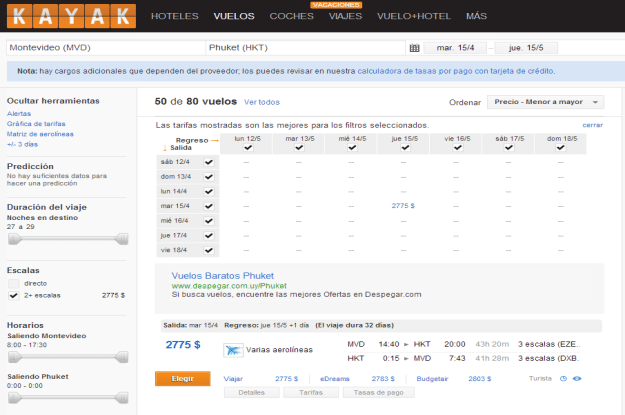Click the Montevideo (MVD) origin field
The image size is (625, 415).
(106, 48)
